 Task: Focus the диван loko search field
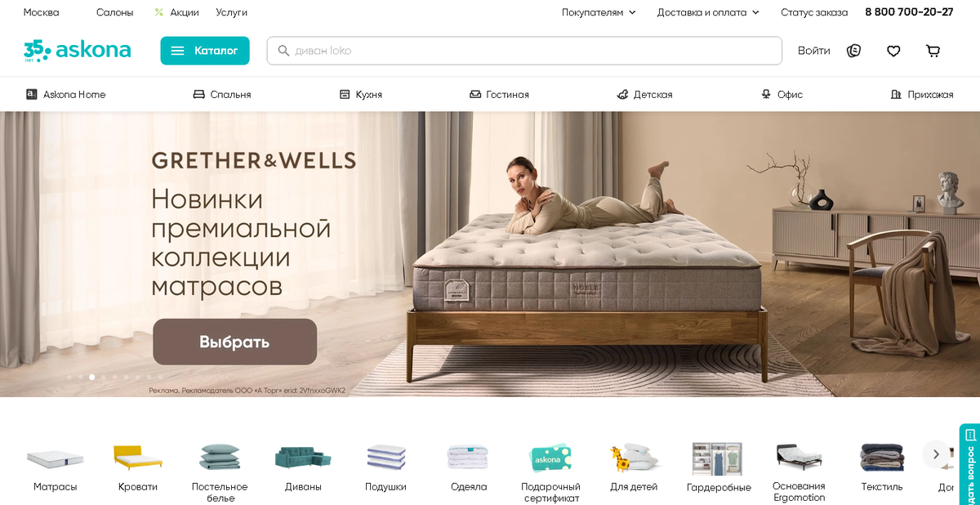pos(524,51)
